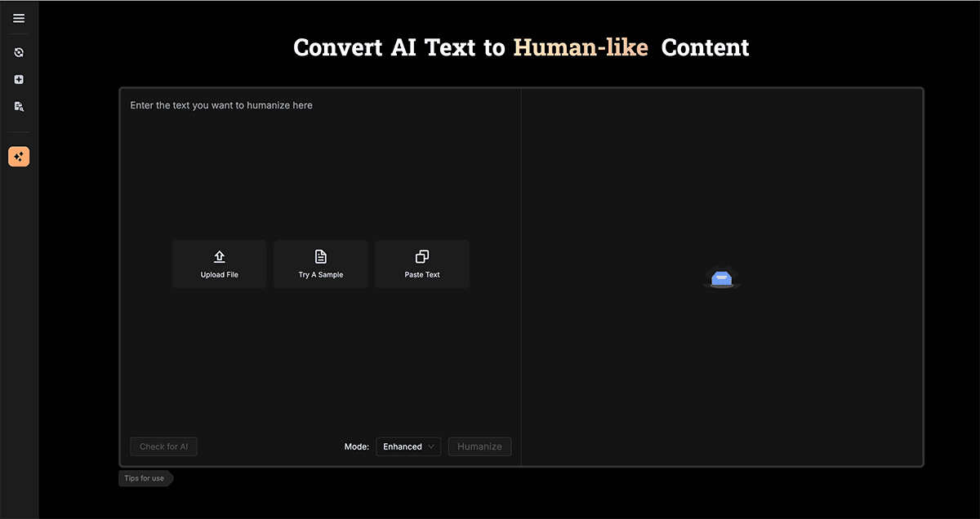This screenshot has width=980, height=519.
Task: Click the Humanize button
Action: tap(479, 446)
